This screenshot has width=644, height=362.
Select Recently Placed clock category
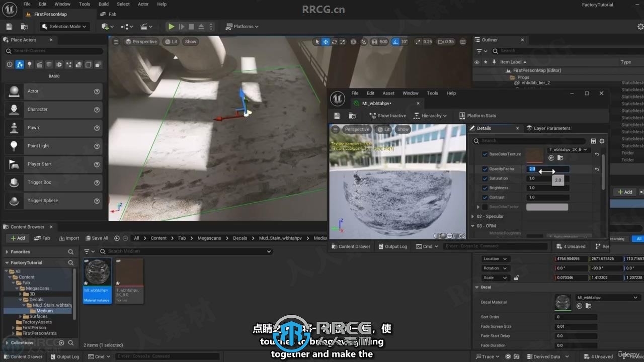point(10,64)
